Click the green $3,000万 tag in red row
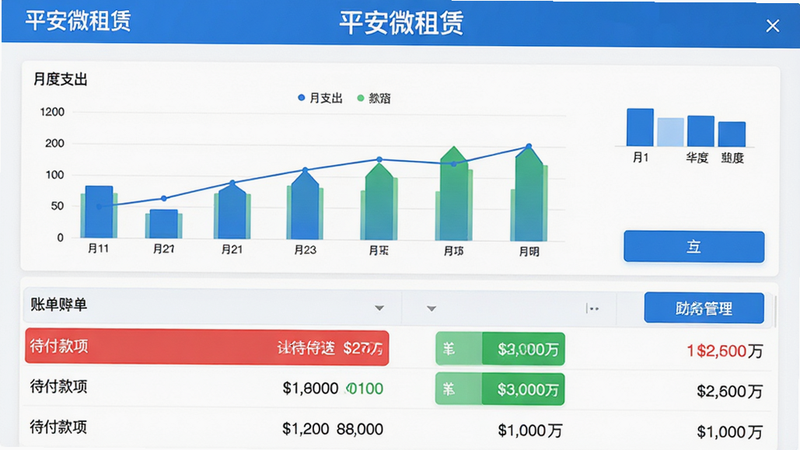This screenshot has width=800, height=450. coord(500,349)
